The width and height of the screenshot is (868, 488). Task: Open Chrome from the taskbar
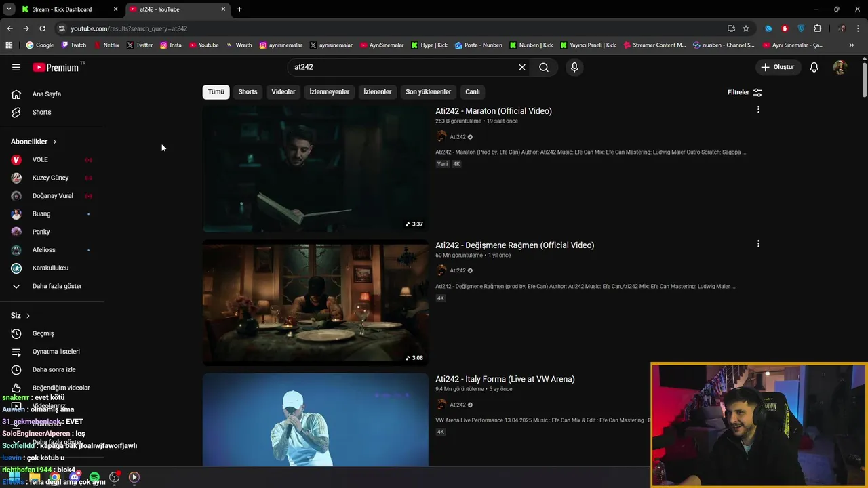point(54,477)
